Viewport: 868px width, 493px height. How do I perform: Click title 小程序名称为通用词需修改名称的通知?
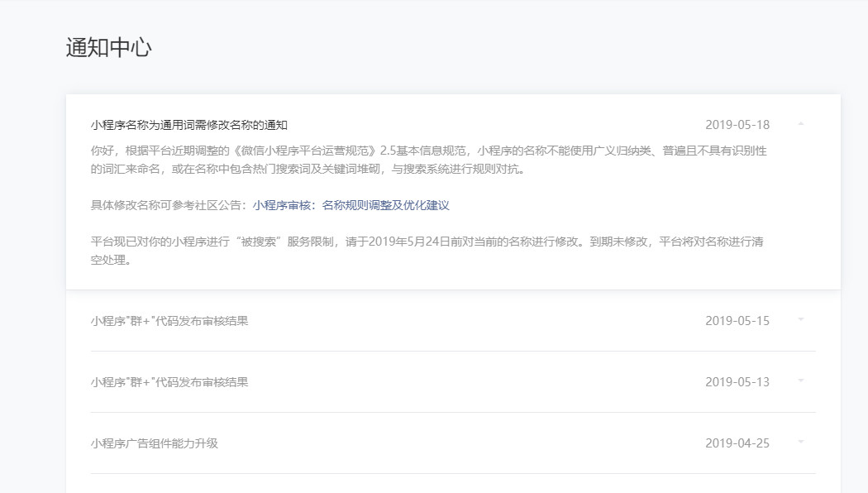pyautogui.click(x=189, y=125)
